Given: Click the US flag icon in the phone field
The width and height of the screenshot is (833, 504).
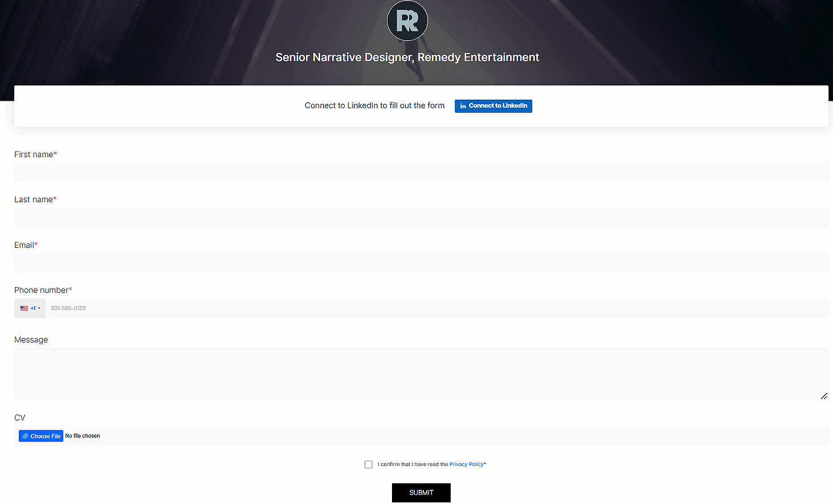Looking at the screenshot, I should pos(24,308).
